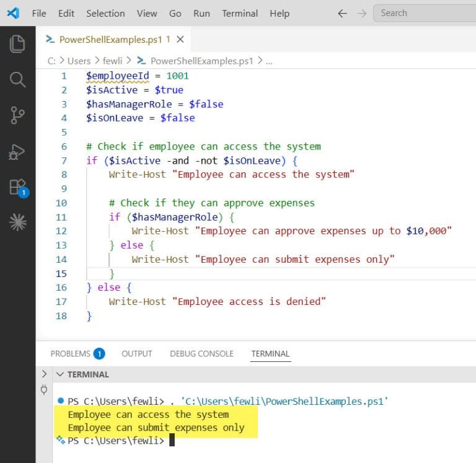Click the Search command box in title bar

425,13
